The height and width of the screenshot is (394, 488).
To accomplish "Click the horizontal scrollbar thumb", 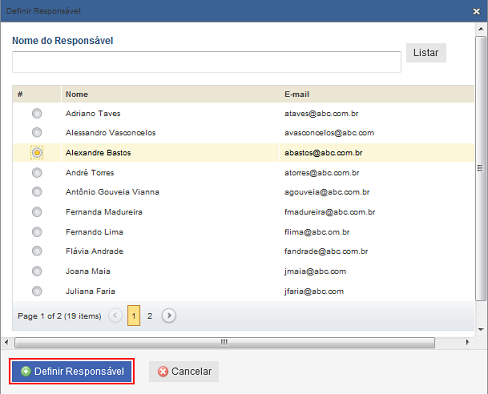I will (x=224, y=342).
